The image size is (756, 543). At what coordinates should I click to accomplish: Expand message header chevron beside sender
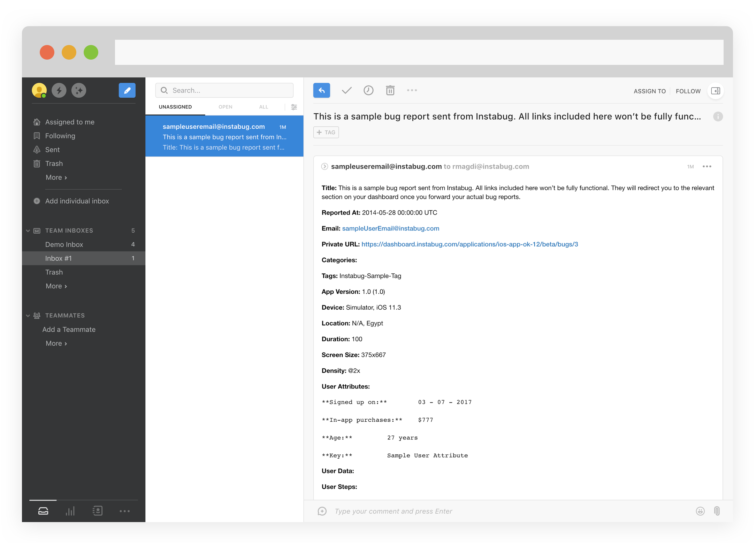(x=324, y=167)
